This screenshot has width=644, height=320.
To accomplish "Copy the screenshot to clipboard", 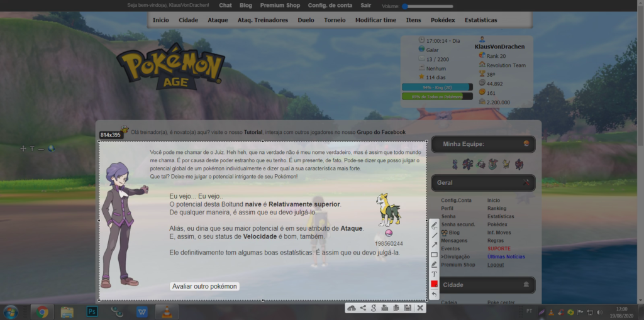I will point(396,308).
